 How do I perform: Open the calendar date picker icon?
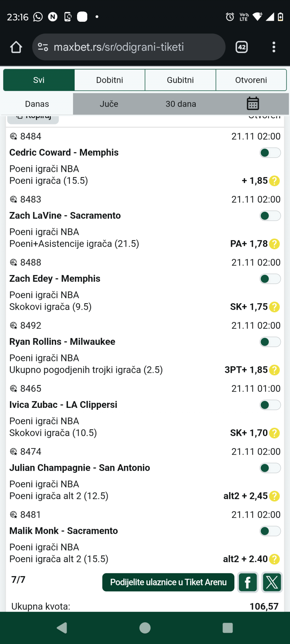pyautogui.click(x=253, y=104)
